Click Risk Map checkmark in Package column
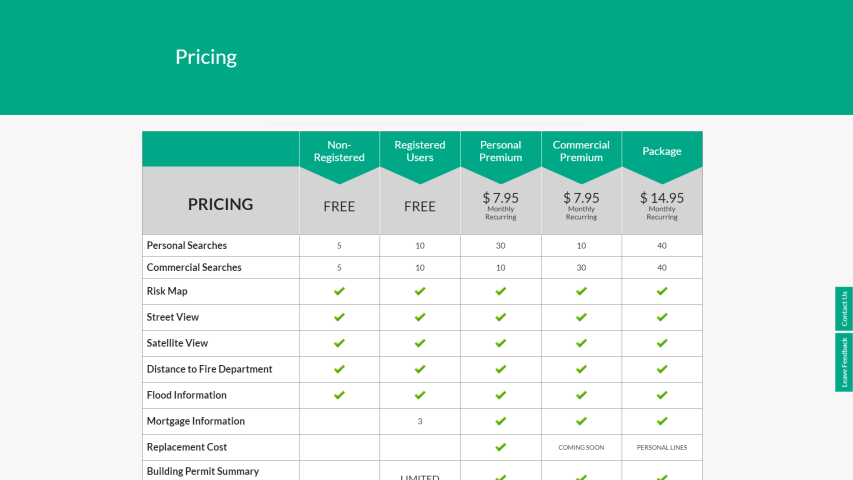The height and width of the screenshot is (480, 853). pos(662,291)
